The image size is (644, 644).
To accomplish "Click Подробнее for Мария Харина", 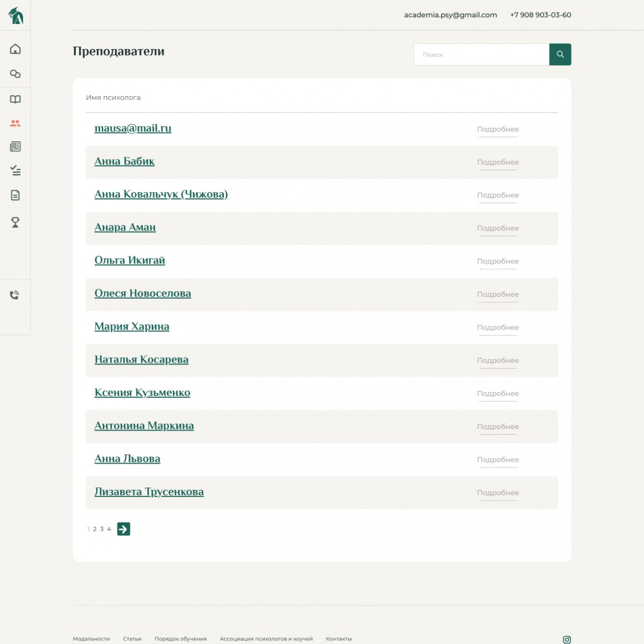I will pyautogui.click(x=498, y=327).
